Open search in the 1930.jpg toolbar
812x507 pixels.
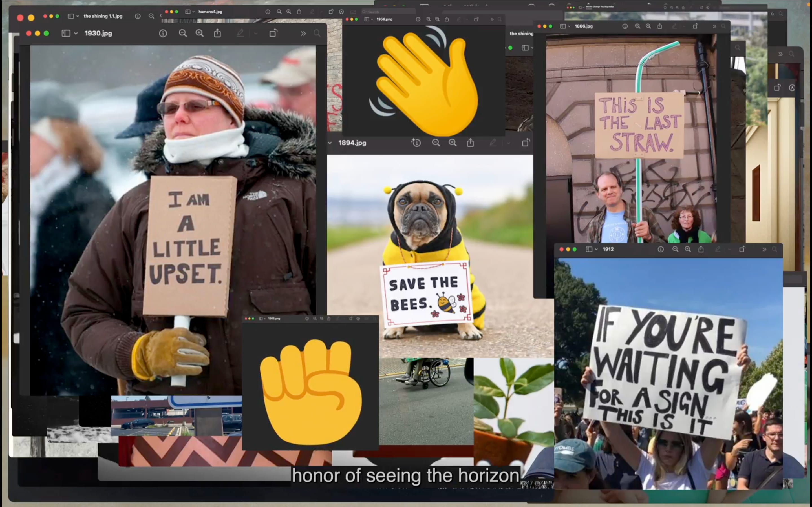[x=317, y=33]
